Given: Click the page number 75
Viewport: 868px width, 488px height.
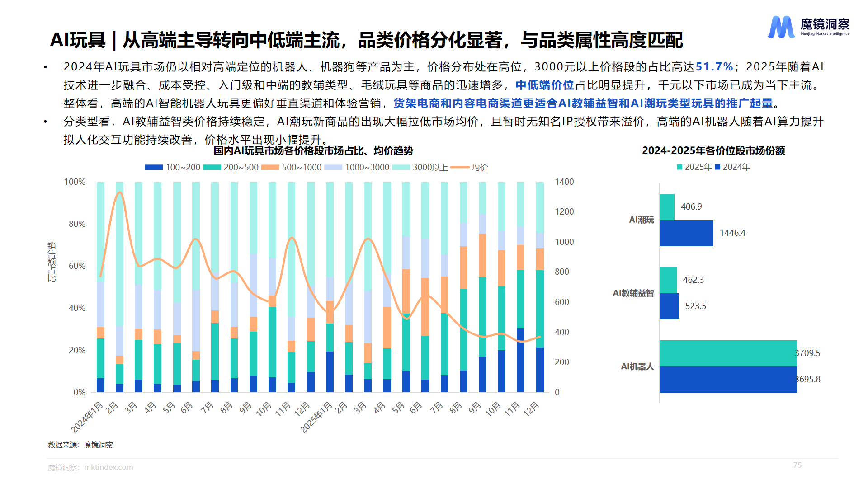Looking at the screenshot, I should (x=797, y=465).
